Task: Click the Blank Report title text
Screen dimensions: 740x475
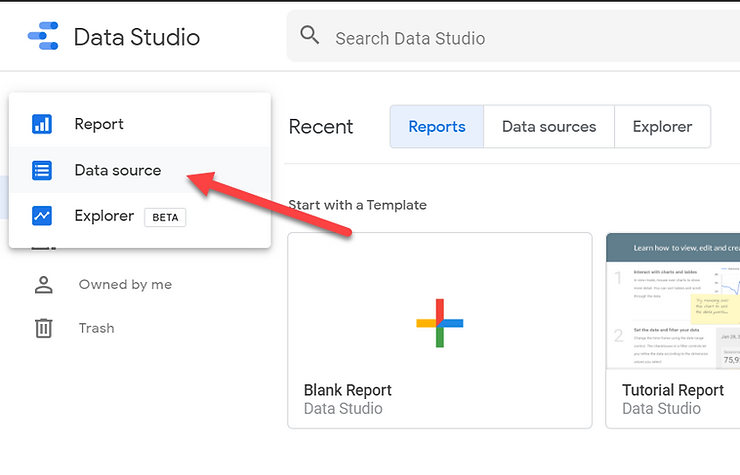Action: (x=347, y=390)
